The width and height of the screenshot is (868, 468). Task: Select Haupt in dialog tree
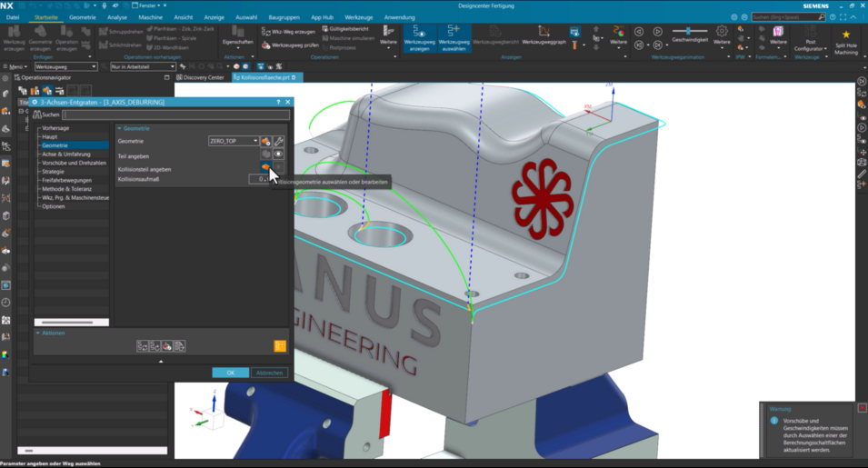coord(50,136)
